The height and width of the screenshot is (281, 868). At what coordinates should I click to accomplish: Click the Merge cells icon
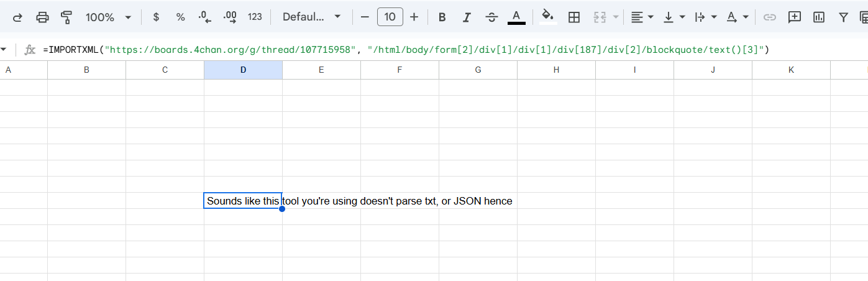[x=600, y=17]
